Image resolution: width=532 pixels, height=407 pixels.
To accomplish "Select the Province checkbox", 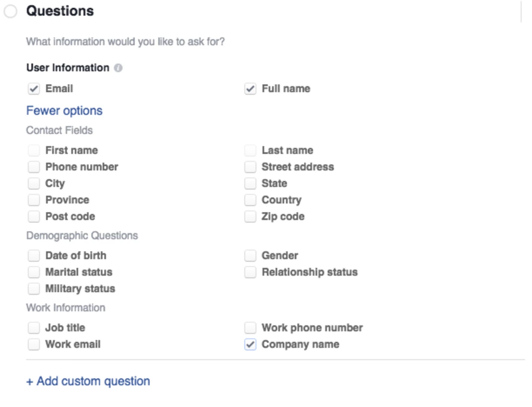I will pos(33,200).
